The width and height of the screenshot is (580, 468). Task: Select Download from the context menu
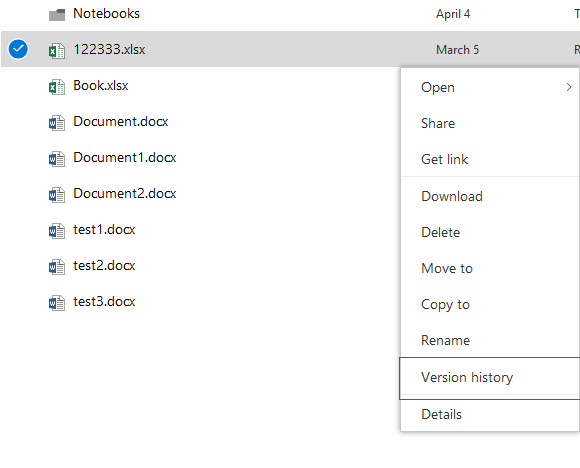[490, 196]
